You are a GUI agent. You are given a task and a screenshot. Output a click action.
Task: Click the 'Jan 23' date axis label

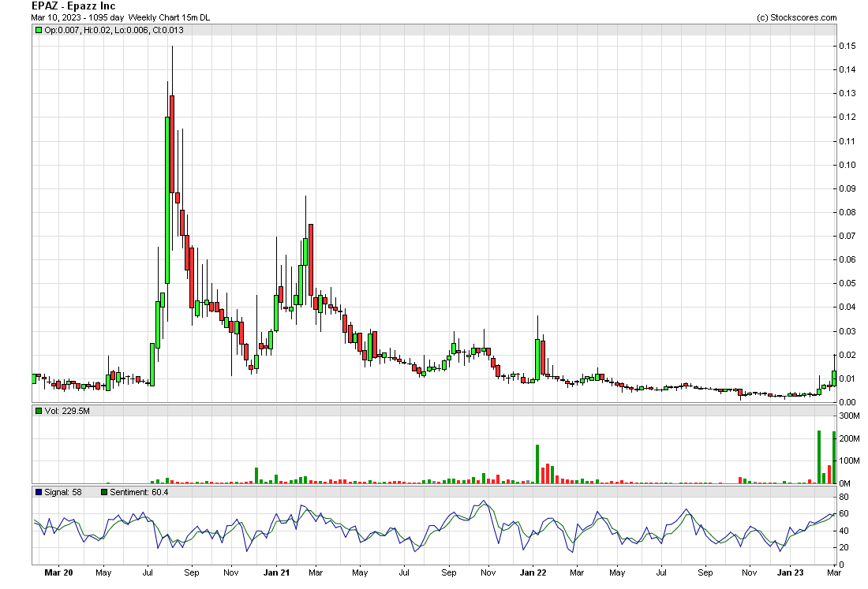(791, 572)
